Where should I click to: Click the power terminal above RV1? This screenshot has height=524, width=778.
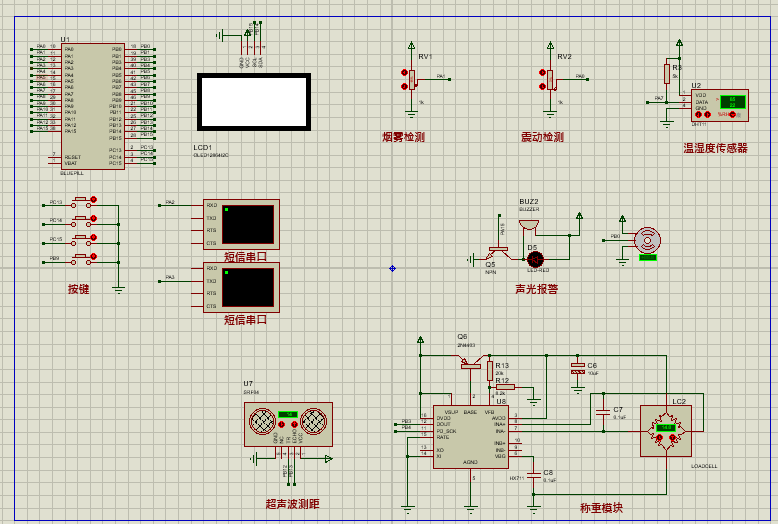pyautogui.click(x=411, y=45)
